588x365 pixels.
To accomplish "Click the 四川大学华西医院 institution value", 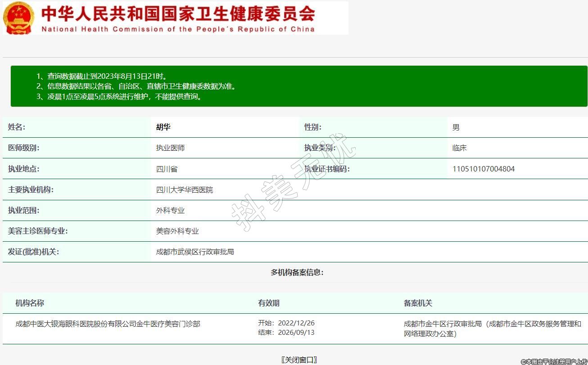I will 184,190.
